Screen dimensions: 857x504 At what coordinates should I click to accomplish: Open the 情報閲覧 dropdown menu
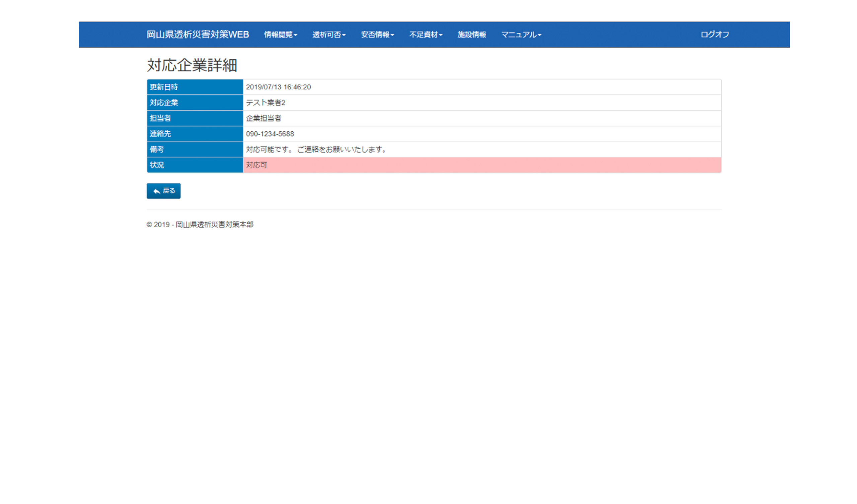pos(281,35)
